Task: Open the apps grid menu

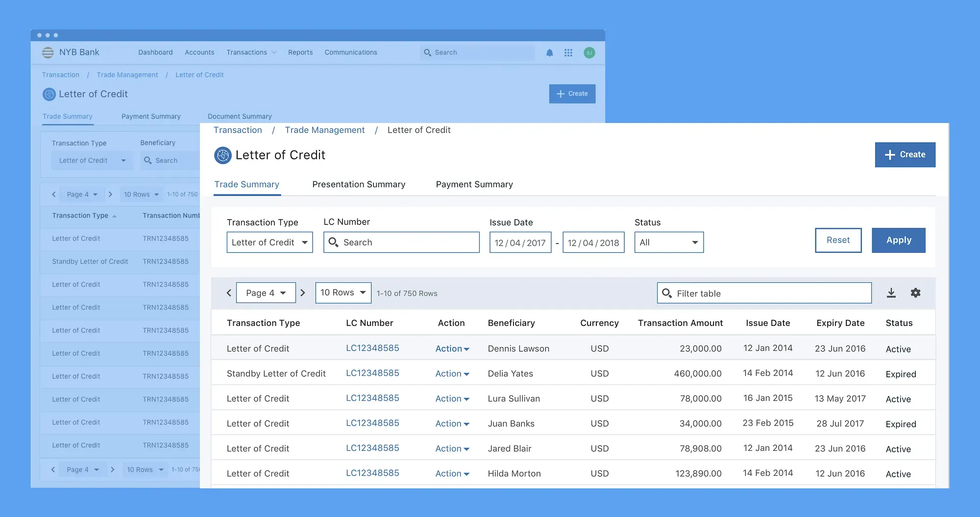Action: pyautogui.click(x=568, y=52)
